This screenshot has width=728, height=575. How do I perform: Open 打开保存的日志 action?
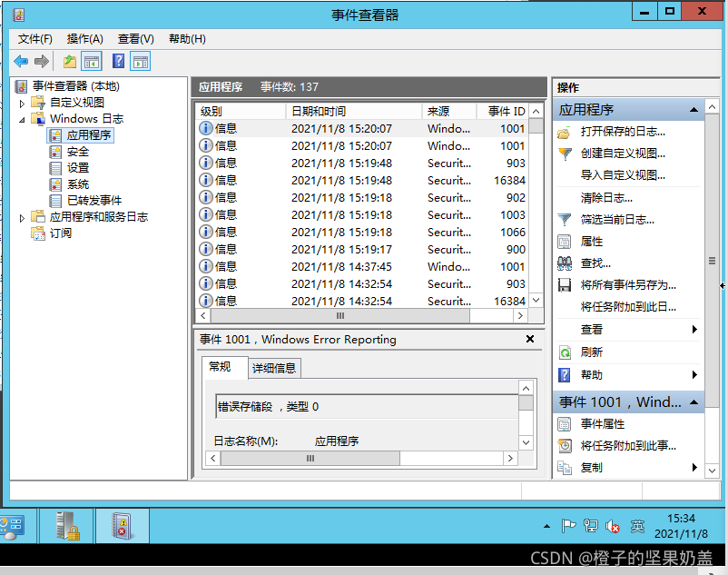(623, 132)
